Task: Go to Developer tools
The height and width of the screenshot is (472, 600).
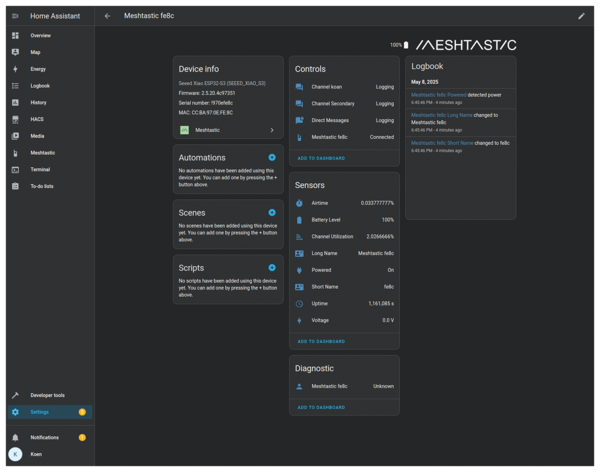Action: coord(48,395)
